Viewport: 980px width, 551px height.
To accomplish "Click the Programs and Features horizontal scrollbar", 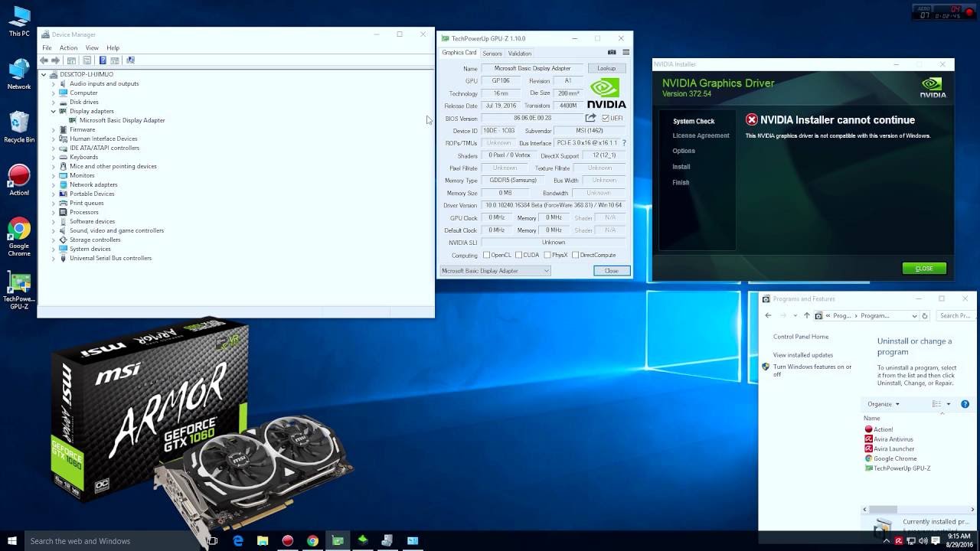I will tap(883, 510).
